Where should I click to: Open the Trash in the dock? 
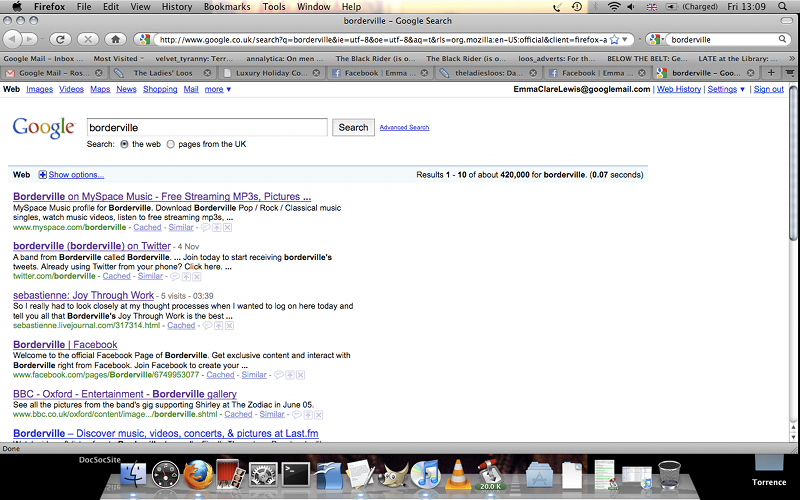(669, 474)
